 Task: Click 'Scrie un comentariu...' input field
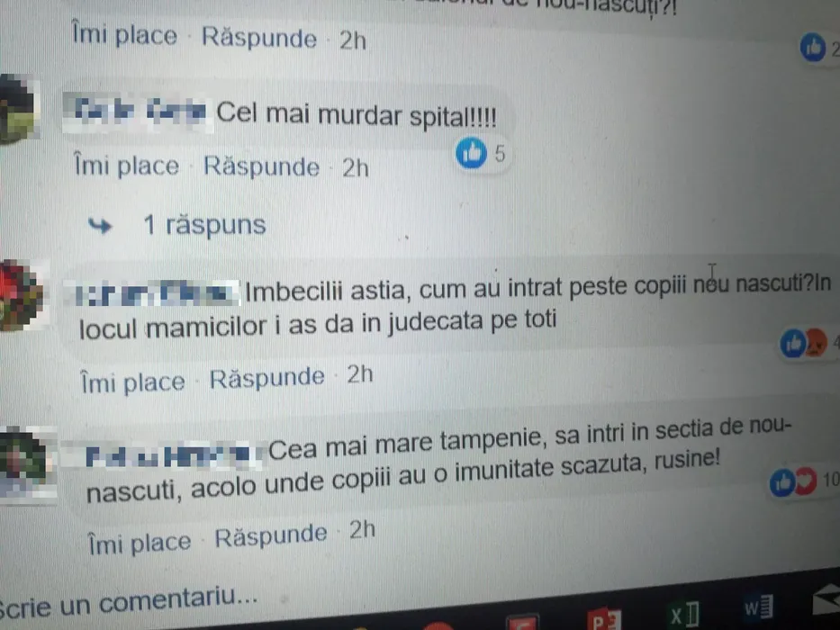coord(129,601)
